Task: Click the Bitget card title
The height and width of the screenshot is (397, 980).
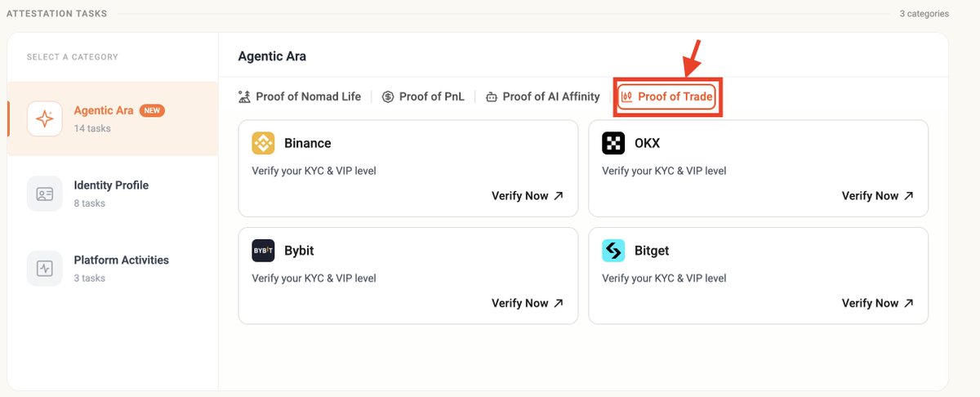Action: [652, 251]
